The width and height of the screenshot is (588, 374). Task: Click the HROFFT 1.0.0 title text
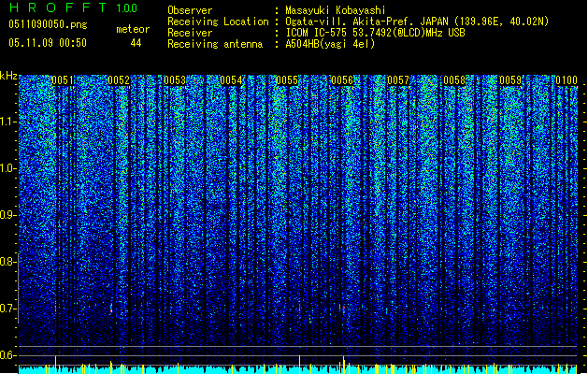click(73, 7)
